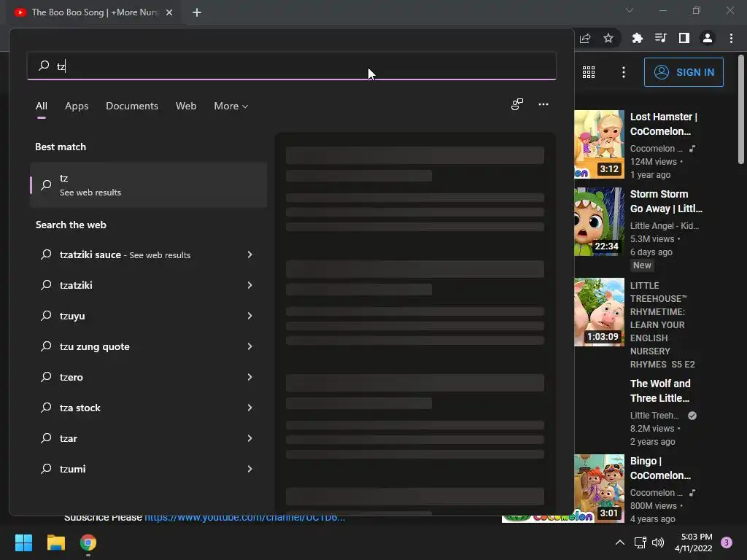Screen dimensions: 747x560
Task: Expand tzar suggestion arrow
Action: [x=249, y=438]
